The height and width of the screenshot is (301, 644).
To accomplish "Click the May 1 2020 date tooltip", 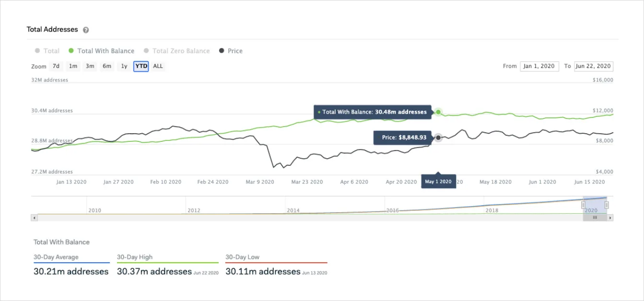I will point(439,182).
